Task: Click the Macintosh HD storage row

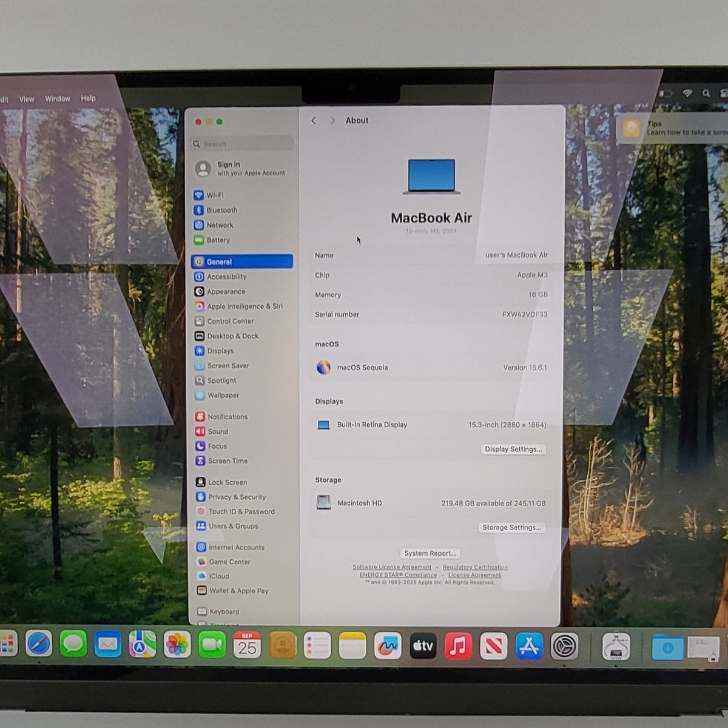Action: point(431,503)
